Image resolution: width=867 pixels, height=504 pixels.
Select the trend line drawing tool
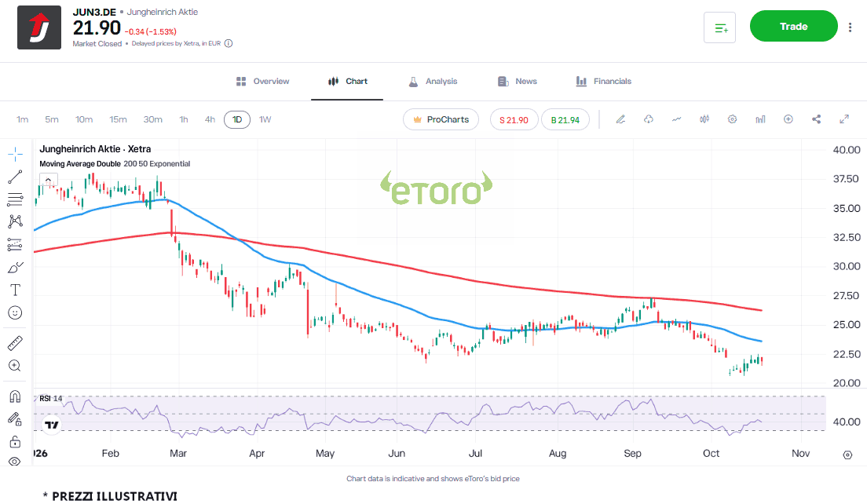coord(15,177)
